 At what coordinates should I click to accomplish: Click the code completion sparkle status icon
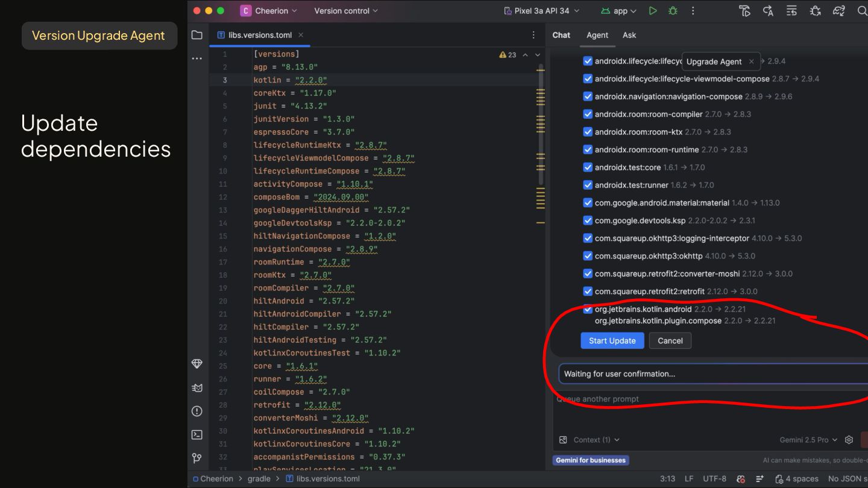(759, 479)
